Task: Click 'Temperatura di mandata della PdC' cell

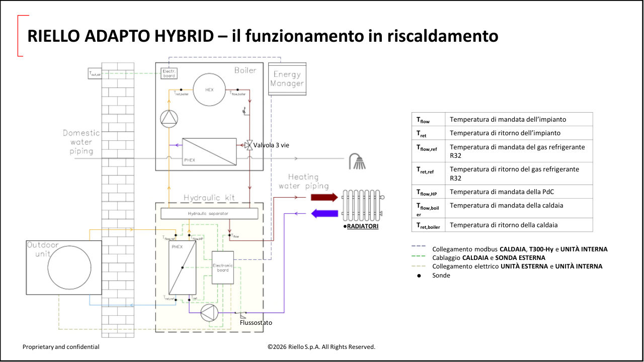Action: 519,192
